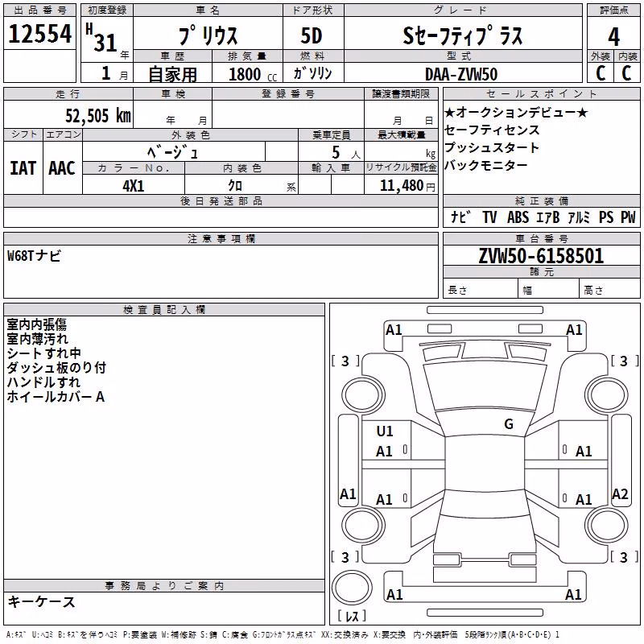Click the IAT shift value
The width and height of the screenshot is (644, 644).
point(23,168)
